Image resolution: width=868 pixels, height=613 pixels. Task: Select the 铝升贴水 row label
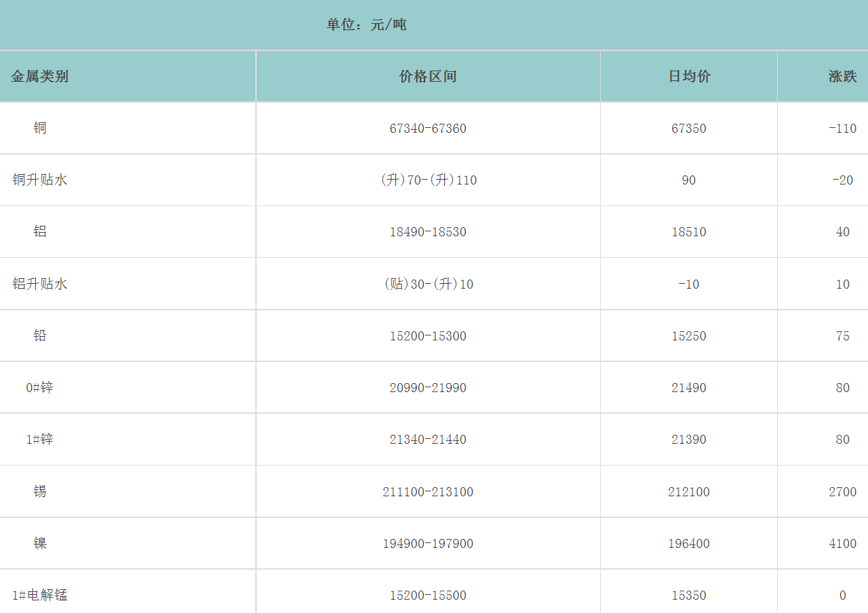point(40,284)
